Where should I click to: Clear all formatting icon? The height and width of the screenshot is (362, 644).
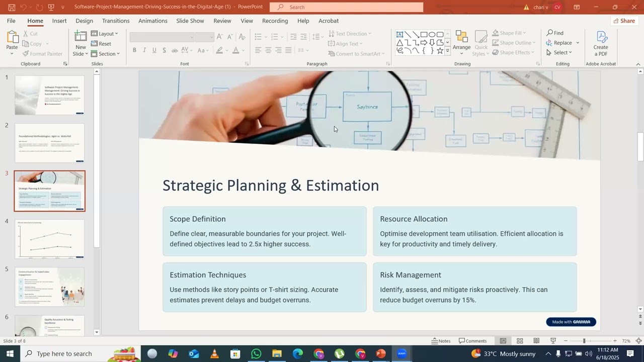click(242, 37)
